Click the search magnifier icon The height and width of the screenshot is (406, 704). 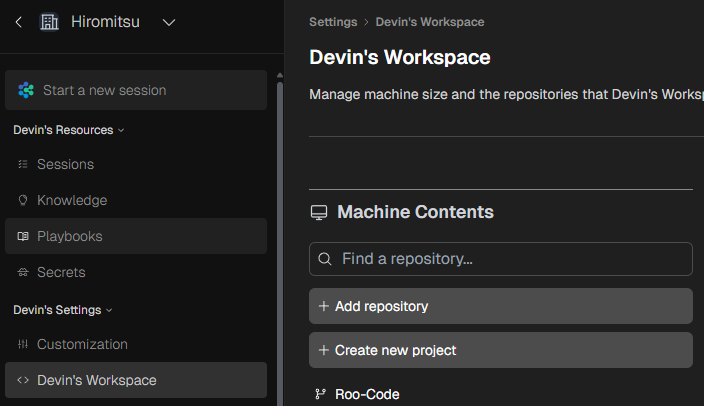325,259
